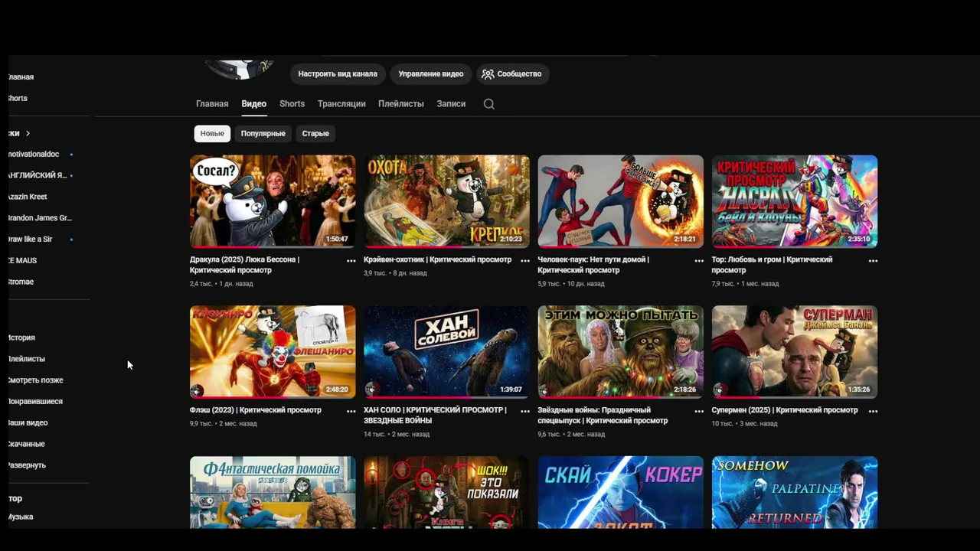The image size is (980, 551).
Task: Switch to the Главная channel tab
Action: click(x=212, y=104)
